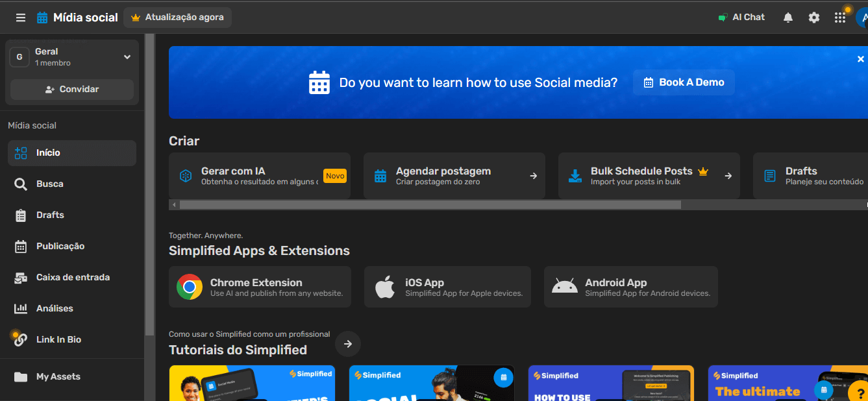Screen dimensions: 868x401
Task: Open the Chrome Extension card
Action: 260,287
